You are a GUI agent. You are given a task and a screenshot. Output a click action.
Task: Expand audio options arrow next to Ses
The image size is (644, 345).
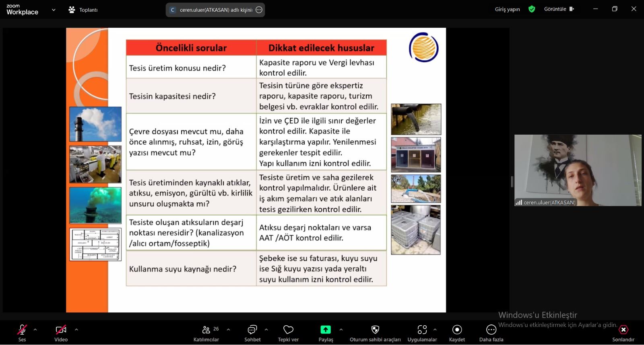click(x=35, y=330)
